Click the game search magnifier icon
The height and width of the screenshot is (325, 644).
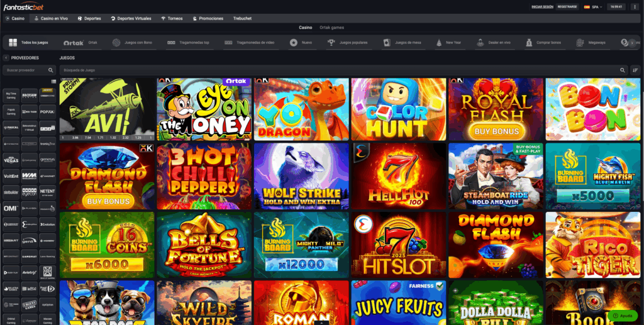pos(623,70)
